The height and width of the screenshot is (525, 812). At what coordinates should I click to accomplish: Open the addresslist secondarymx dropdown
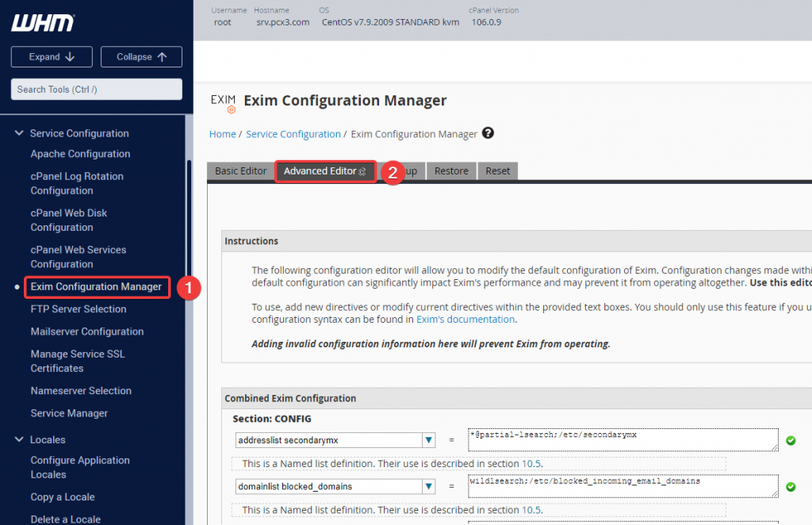(429, 440)
